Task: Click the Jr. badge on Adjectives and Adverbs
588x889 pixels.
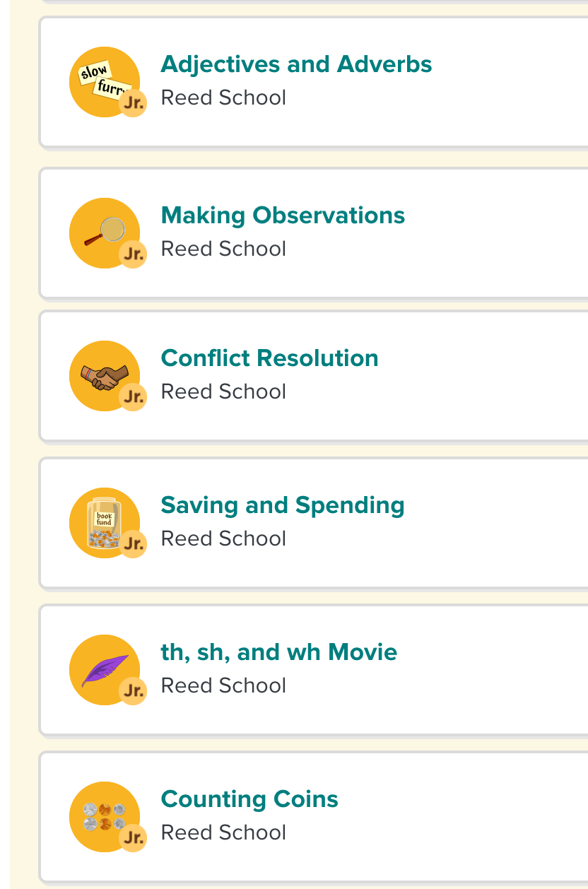Action: point(133,103)
